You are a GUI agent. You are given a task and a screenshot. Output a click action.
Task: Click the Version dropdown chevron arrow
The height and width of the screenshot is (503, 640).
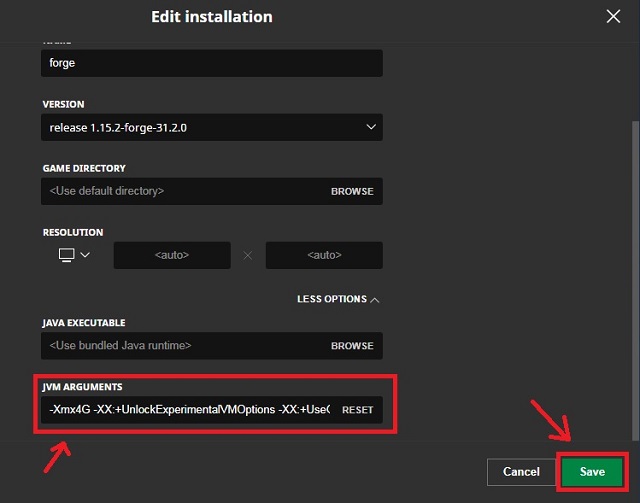[371, 127]
